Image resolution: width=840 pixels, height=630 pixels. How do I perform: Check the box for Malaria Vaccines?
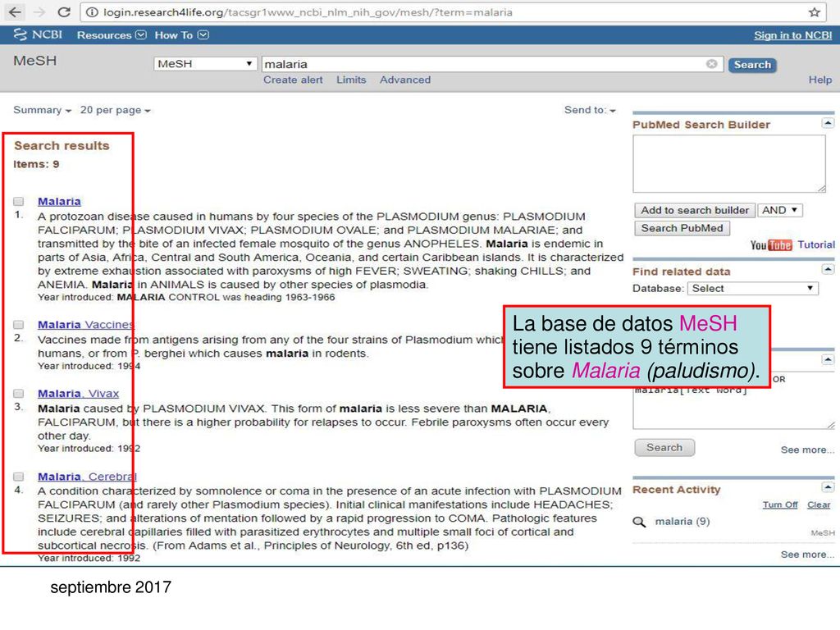(19, 325)
